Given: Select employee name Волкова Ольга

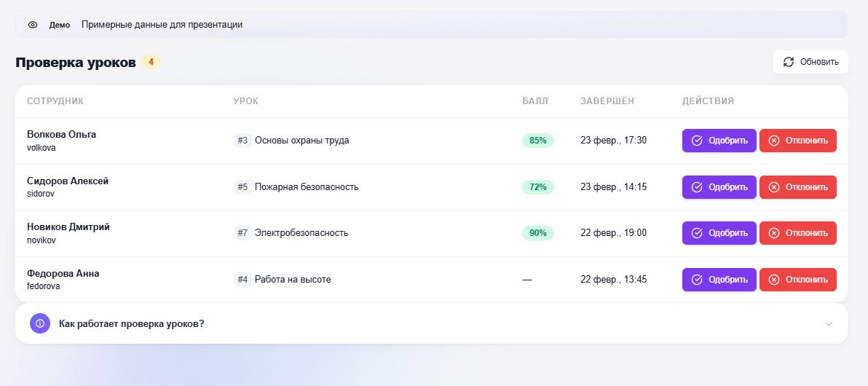Looking at the screenshot, I should (x=61, y=135).
